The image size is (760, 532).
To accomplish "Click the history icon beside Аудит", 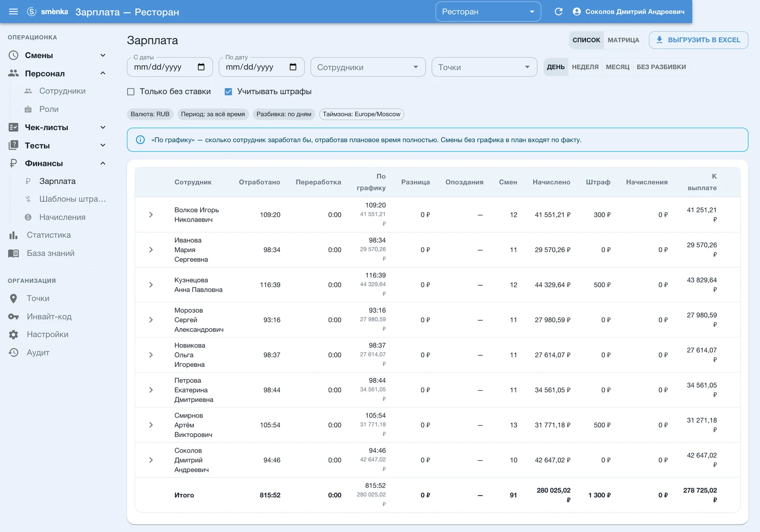I will point(14,353).
